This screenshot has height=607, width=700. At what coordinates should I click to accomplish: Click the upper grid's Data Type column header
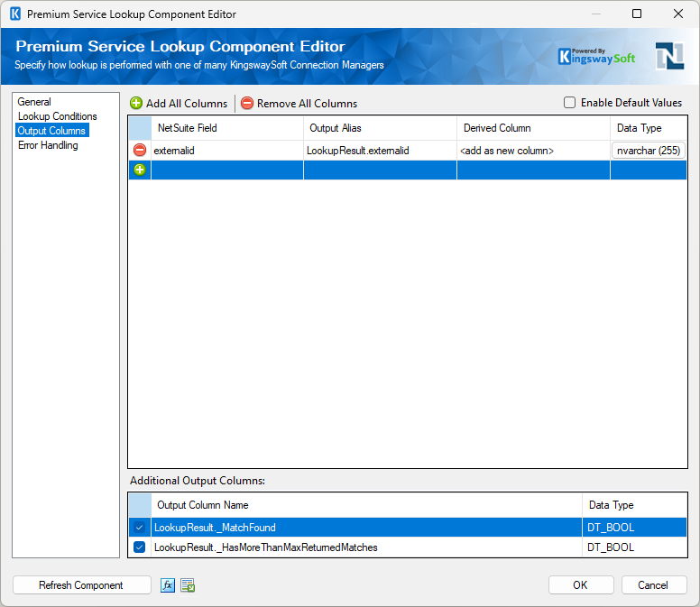click(x=649, y=128)
